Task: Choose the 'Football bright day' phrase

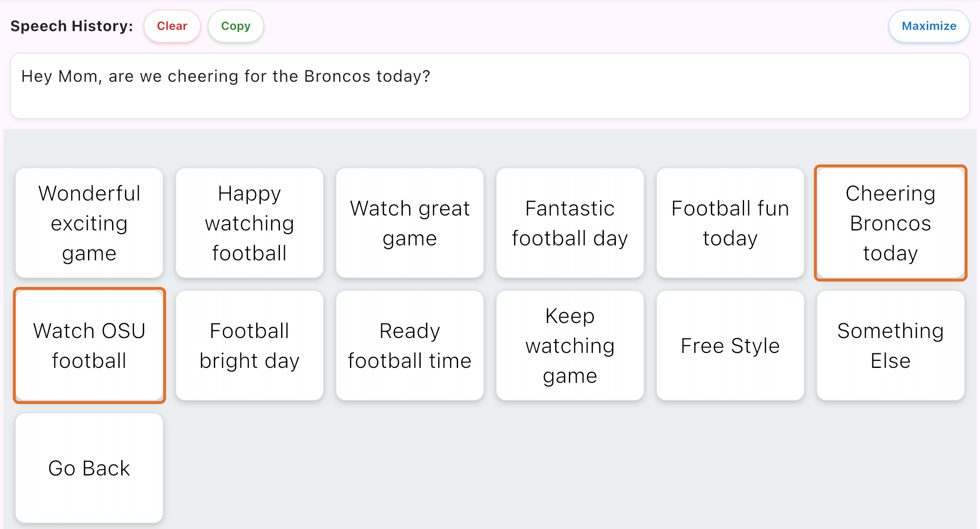Action: pos(250,345)
